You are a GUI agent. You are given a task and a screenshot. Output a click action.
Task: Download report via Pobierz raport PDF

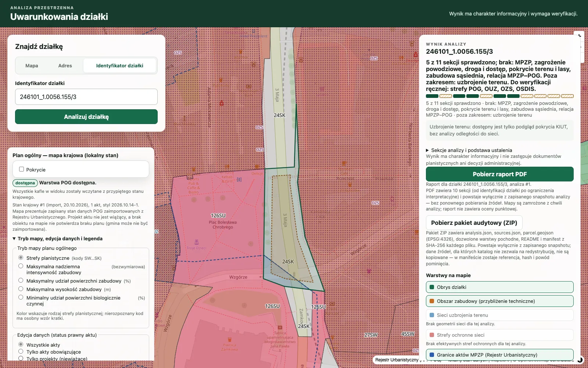[x=500, y=174]
